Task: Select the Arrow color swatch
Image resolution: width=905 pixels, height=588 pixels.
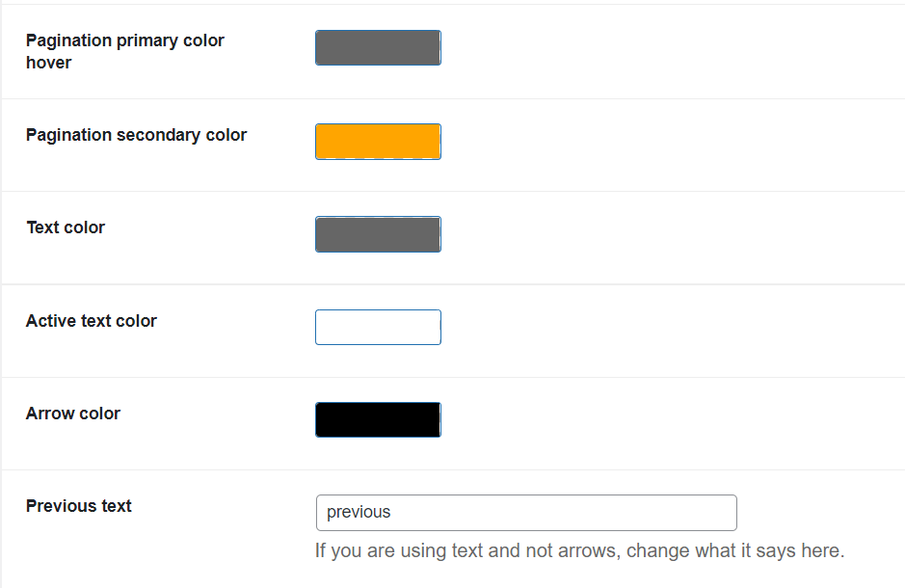Action: [x=378, y=420]
